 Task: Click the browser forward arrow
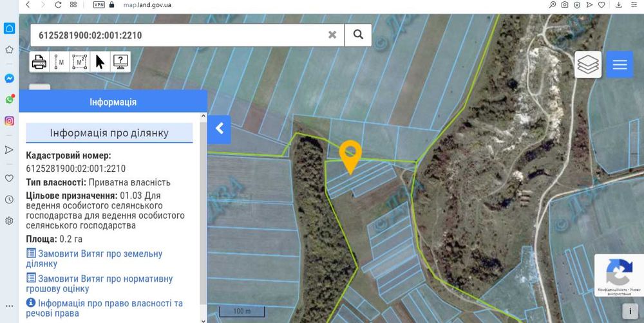[x=43, y=5]
